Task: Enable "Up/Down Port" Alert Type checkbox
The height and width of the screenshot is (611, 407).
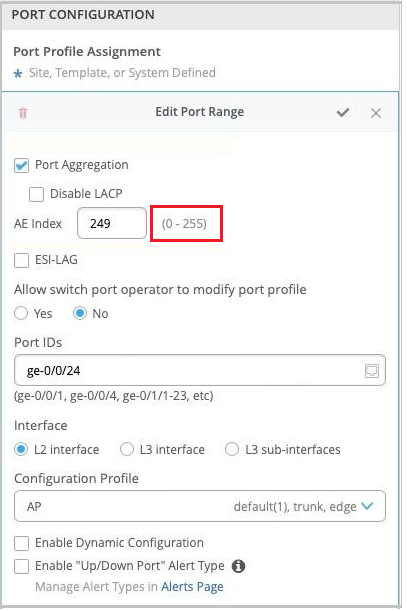Action: (21, 567)
